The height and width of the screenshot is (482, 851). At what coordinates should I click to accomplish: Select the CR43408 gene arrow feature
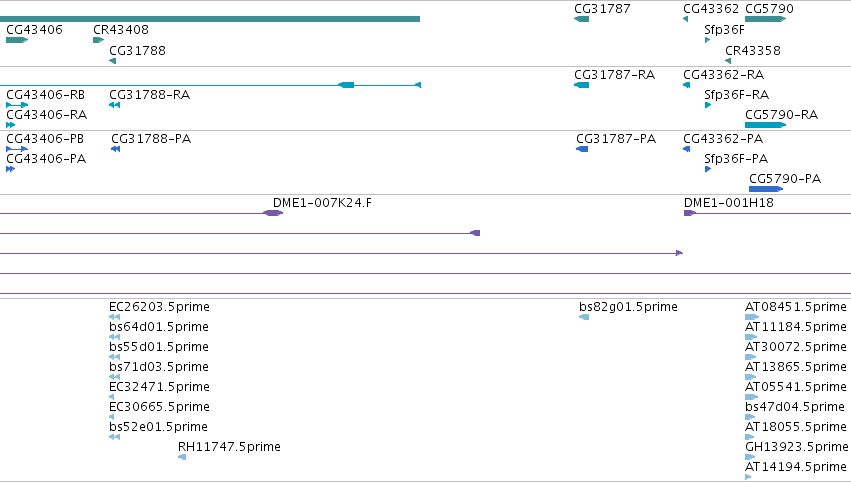98,40
